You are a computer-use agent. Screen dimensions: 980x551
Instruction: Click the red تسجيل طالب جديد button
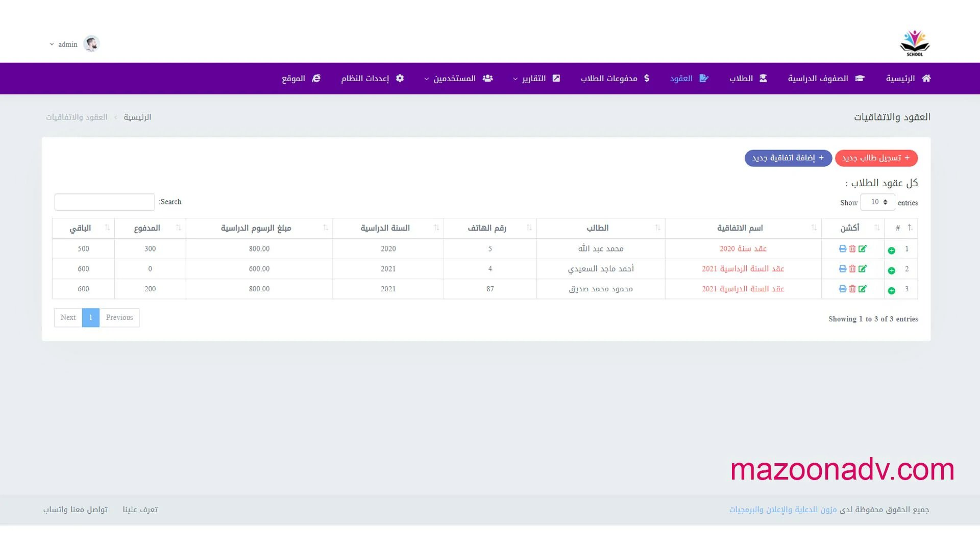pyautogui.click(x=876, y=158)
